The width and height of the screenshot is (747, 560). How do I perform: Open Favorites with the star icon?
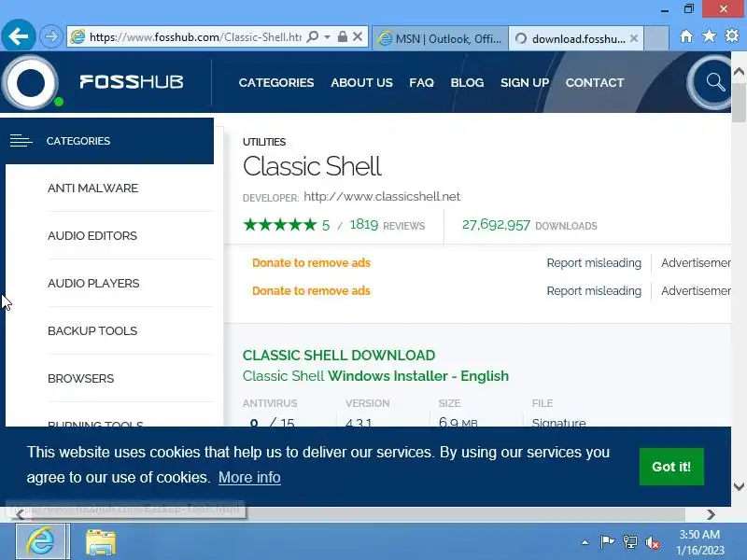click(709, 35)
